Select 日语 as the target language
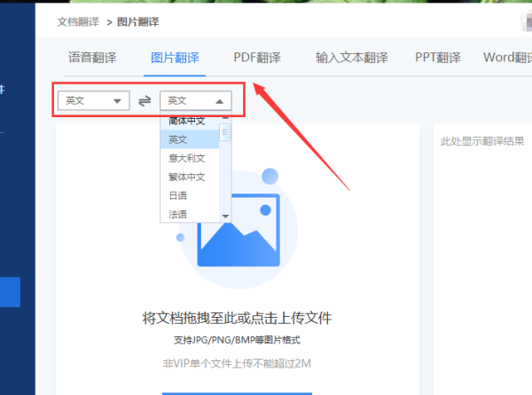This screenshot has width=532, height=395. pyautogui.click(x=178, y=195)
